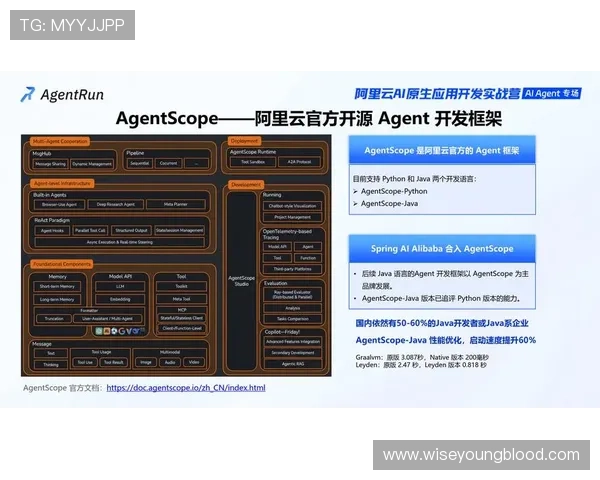The height and width of the screenshot is (480, 600).
Task: Select the 'Parallel Tool Call' box
Action: [x=90, y=230]
